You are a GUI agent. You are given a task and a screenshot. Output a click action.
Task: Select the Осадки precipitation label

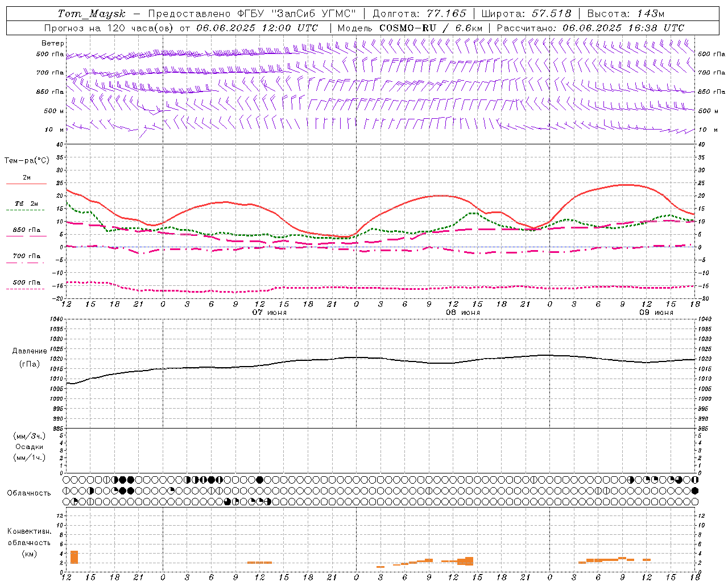pos(30,447)
